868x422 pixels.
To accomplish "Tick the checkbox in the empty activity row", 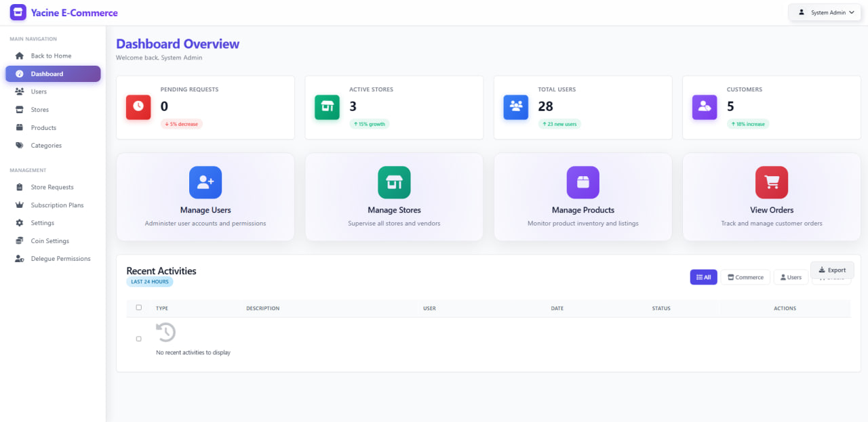I will tap(139, 339).
